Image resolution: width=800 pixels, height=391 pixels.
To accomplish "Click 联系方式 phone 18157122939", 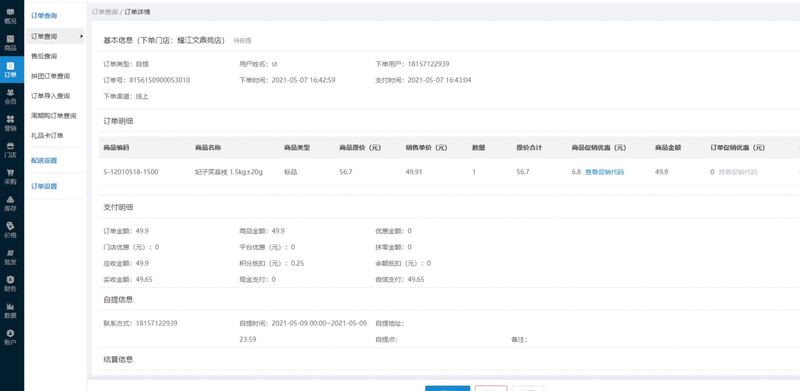I will (157, 323).
